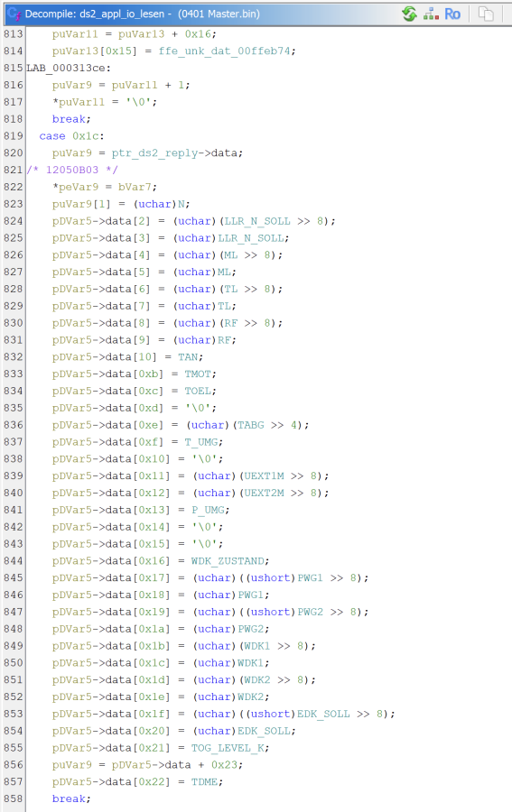
Task: Select peVar9 on line 822
Action: (79, 187)
